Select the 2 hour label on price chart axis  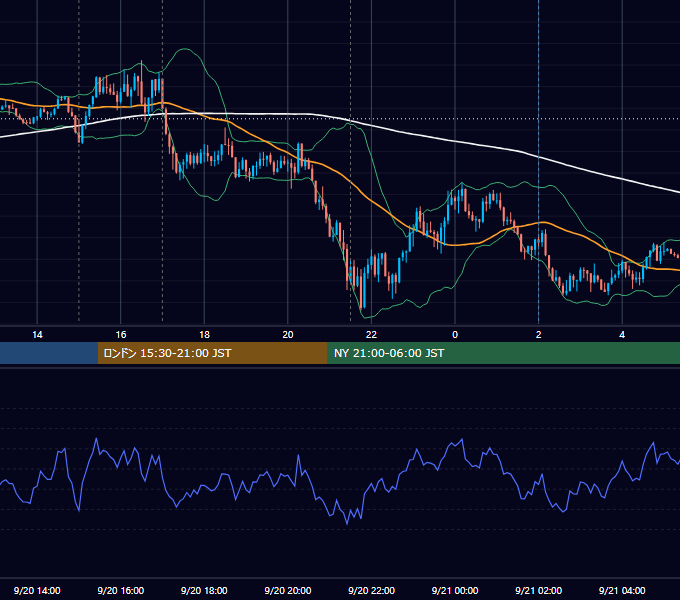tap(538, 335)
